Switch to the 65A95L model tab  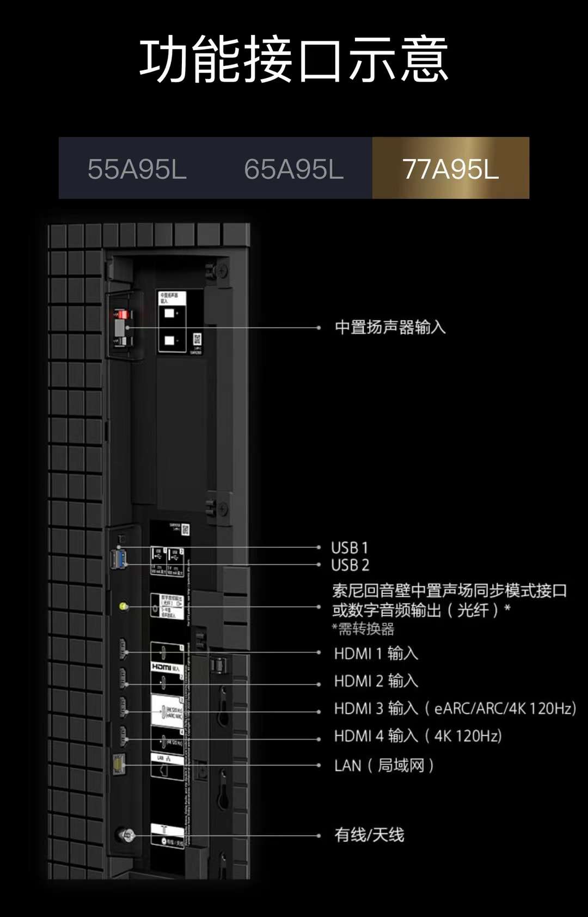(x=294, y=169)
